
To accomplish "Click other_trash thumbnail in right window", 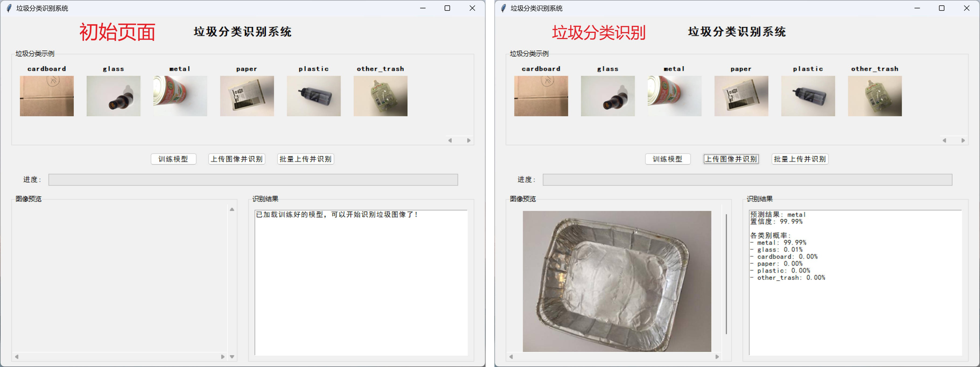I will point(874,96).
